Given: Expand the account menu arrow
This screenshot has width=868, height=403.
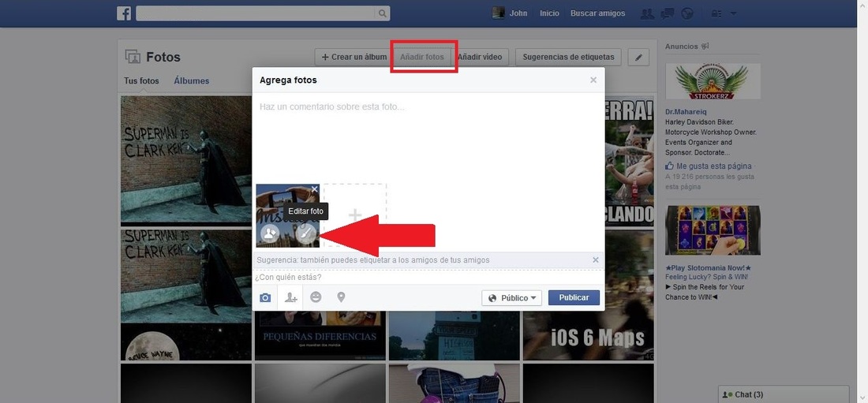Looking at the screenshot, I should pos(734,14).
